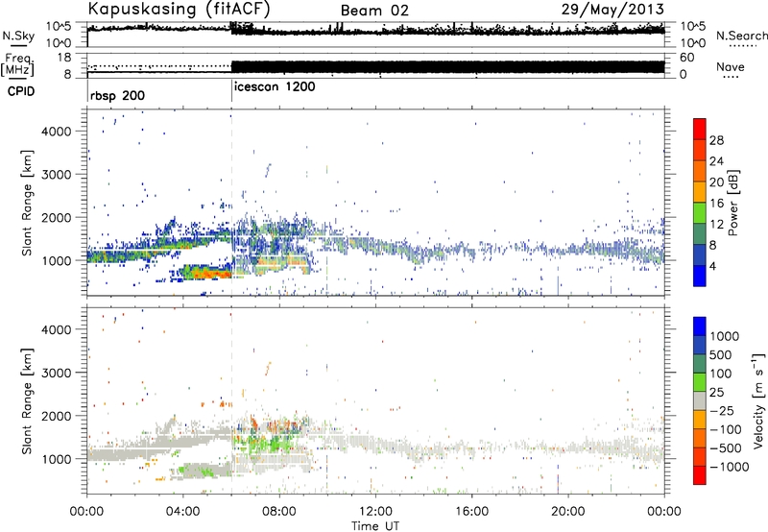This screenshot has width=768, height=532.
Task: Click the strong red-orange echo near 05:00
Action: [208, 273]
